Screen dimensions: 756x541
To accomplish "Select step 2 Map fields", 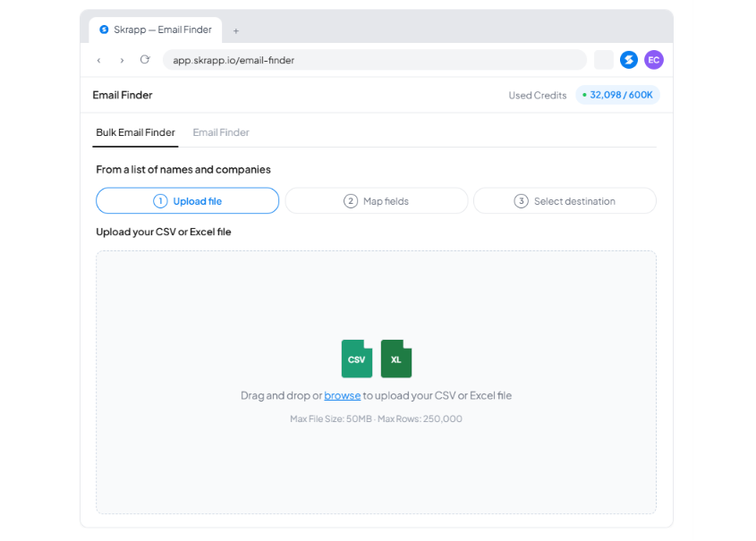I will click(376, 201).
